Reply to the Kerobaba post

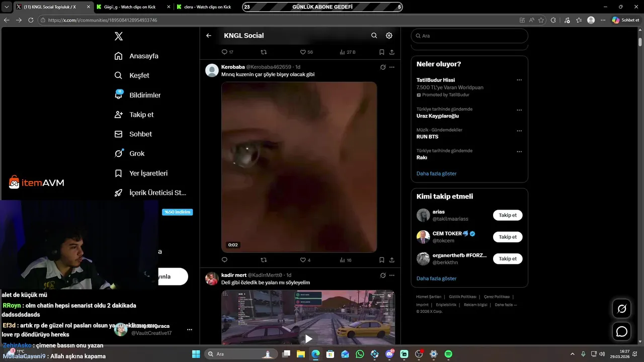(224, 260)
